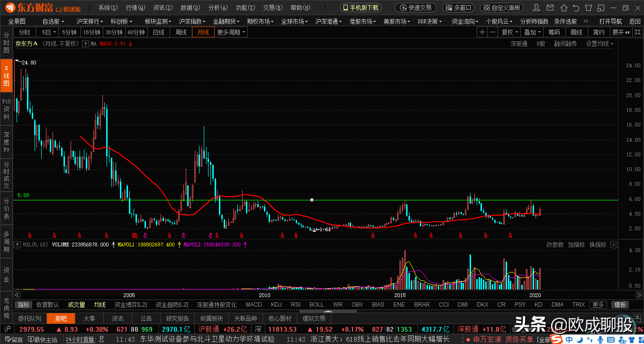Click the chevron for more market menus
This screenshot has width=644, height=344.
click(x=586, y=21)
